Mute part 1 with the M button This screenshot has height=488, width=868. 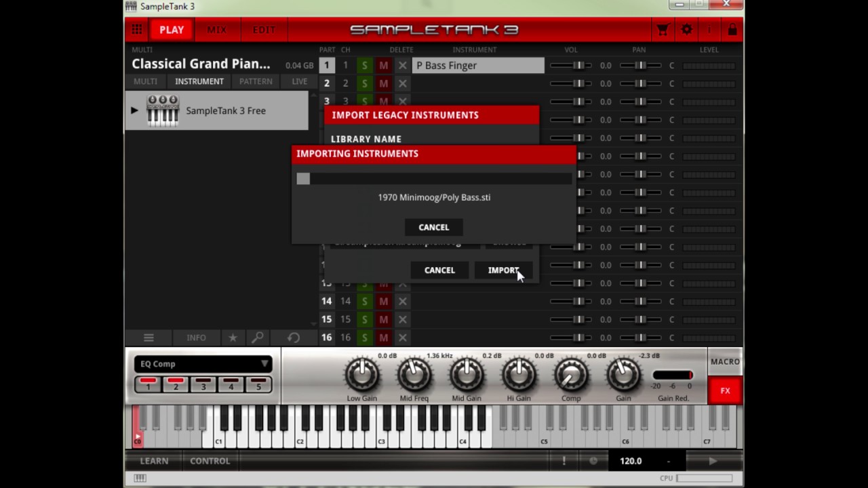click(384, 66)
